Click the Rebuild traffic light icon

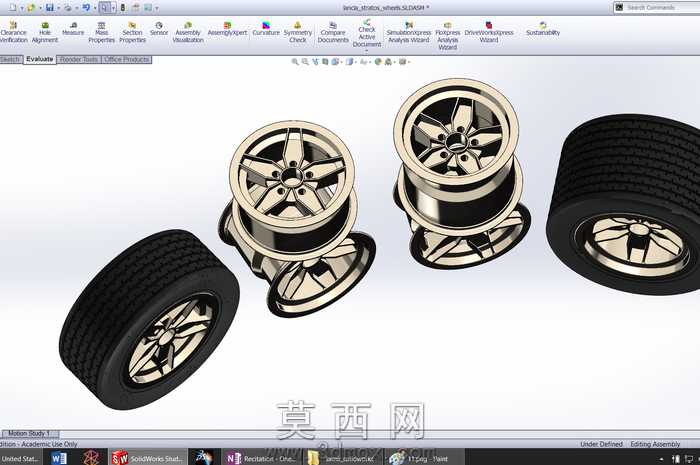click(x=123, y=8)
